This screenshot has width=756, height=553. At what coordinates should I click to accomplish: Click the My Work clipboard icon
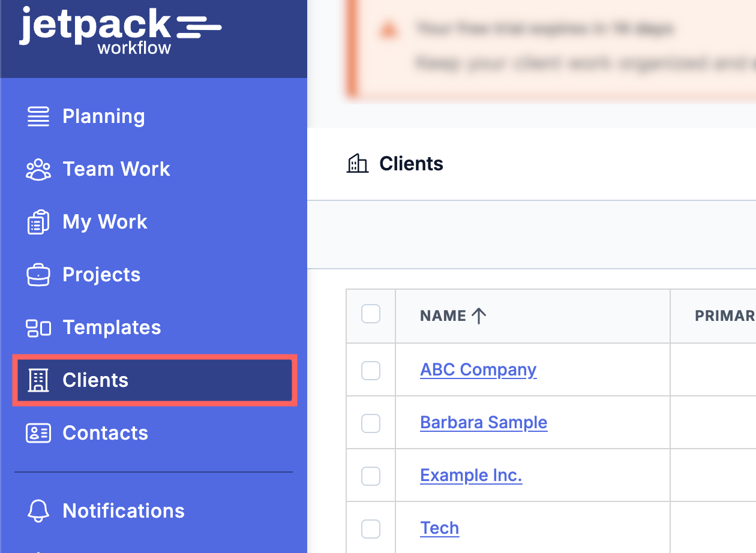pyautogui.click(x=38, y=222)
